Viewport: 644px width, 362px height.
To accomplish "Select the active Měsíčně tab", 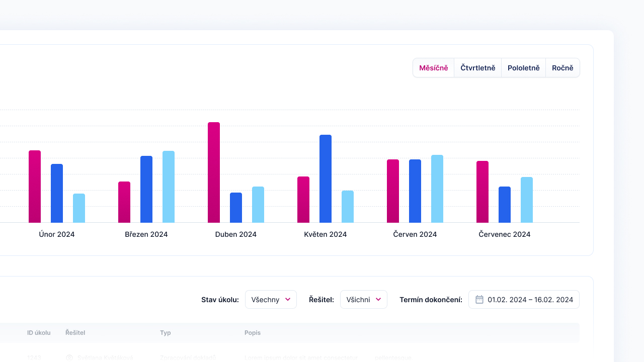I will pyautogui.click(x=433, y=67).
